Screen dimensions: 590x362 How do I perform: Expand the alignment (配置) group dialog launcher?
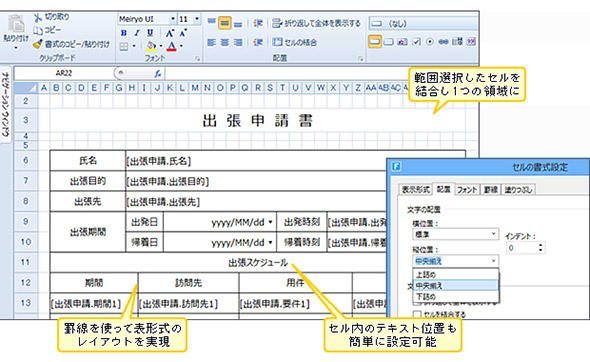(x=360, y=59)
